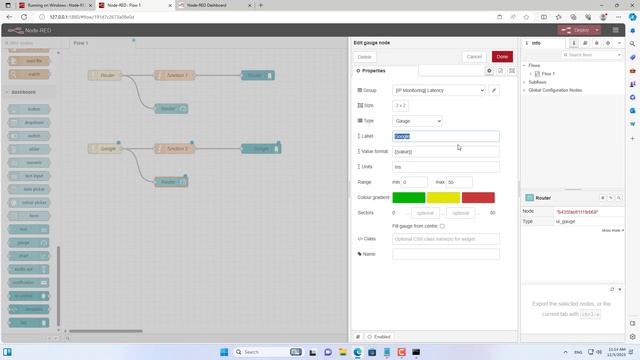Viewport: 640px width, 360px height.
Task: Collapse the Flows tree section
Action: coord(524,65)
